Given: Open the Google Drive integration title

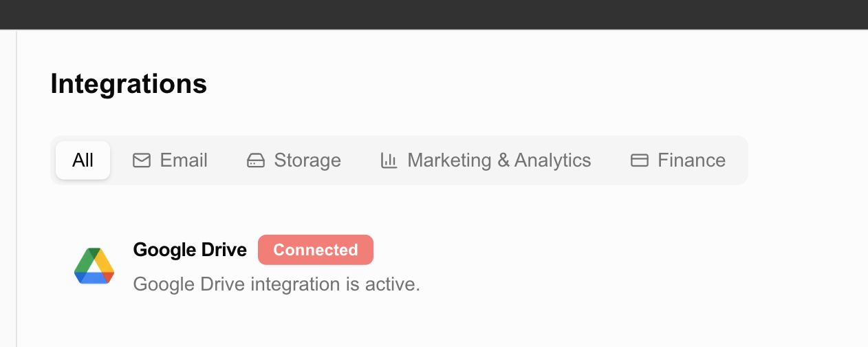Looking at the screenshot, I should click(x=190, y=250).
